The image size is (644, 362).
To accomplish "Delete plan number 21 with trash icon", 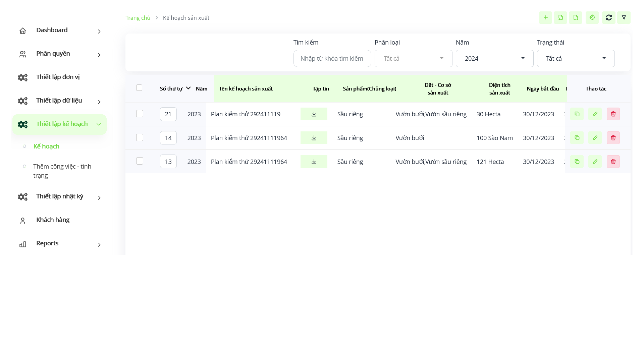I will [613, 114].
